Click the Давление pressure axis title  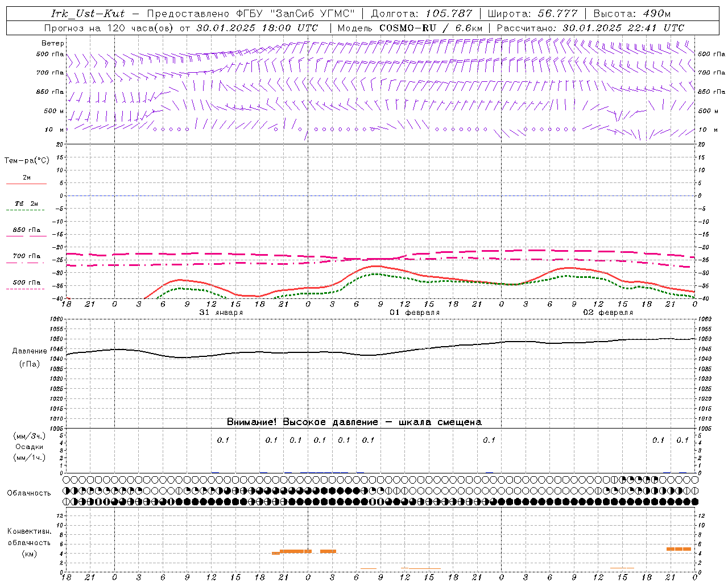(30, 351)
